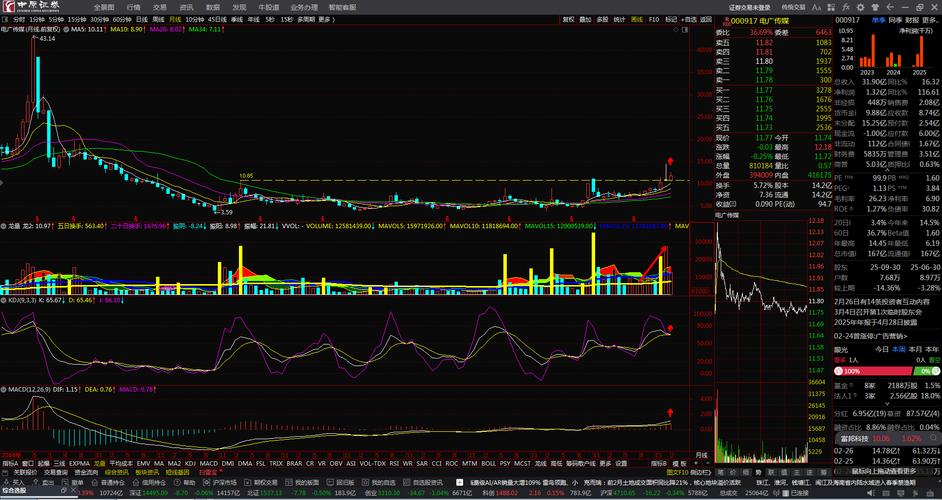This screenshot has width=942, height=500.
Task: Toggle the 画线 drawing tools option
Action: click(x=637, y=19)
